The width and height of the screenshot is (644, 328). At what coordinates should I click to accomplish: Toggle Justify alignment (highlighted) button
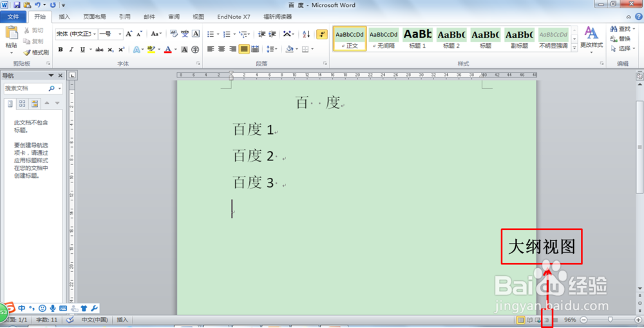[x=244, y=50]
